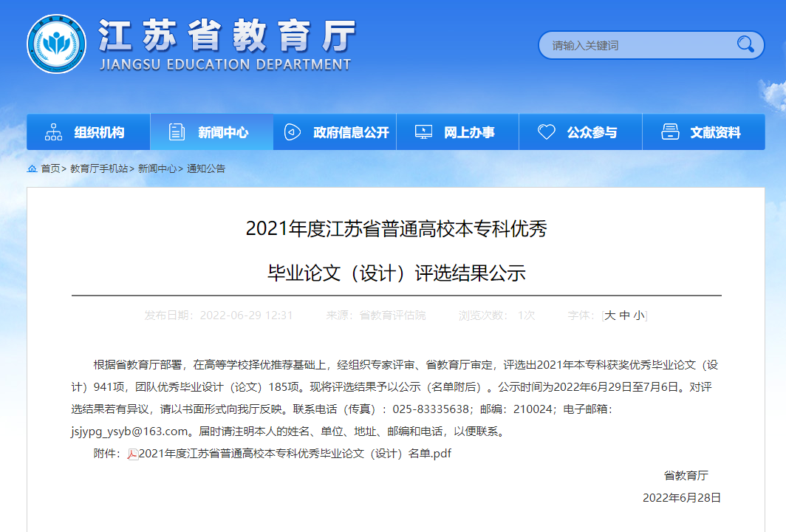The height and width of the screenshot is (532, 786).
Task: Click the home icon in breadcrumb
Action: [32, 168]
